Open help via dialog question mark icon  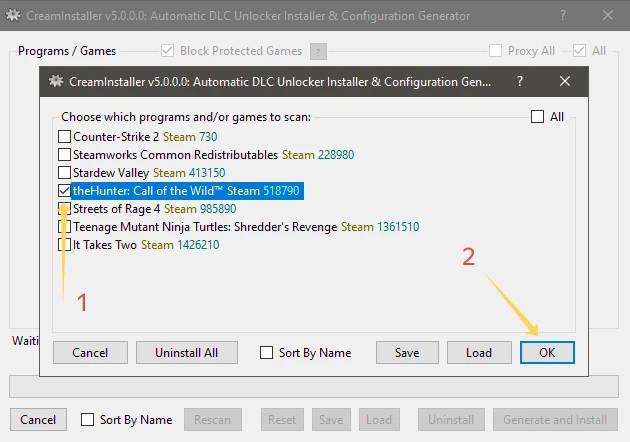tap(520, 81)
